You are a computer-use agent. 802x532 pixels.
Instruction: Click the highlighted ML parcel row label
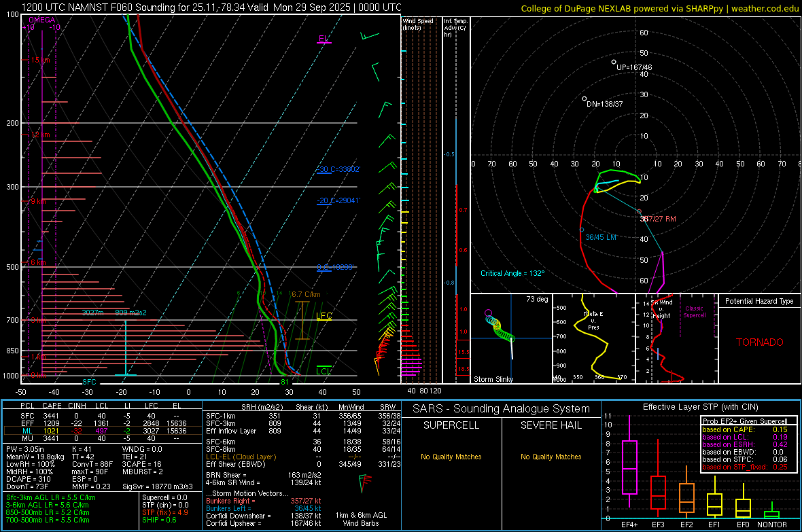(x=27, y=431)
